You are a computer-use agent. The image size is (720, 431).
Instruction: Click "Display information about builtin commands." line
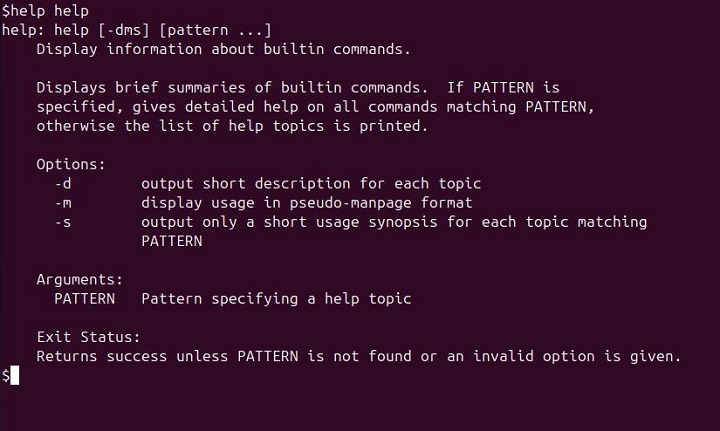click(224, 49)
